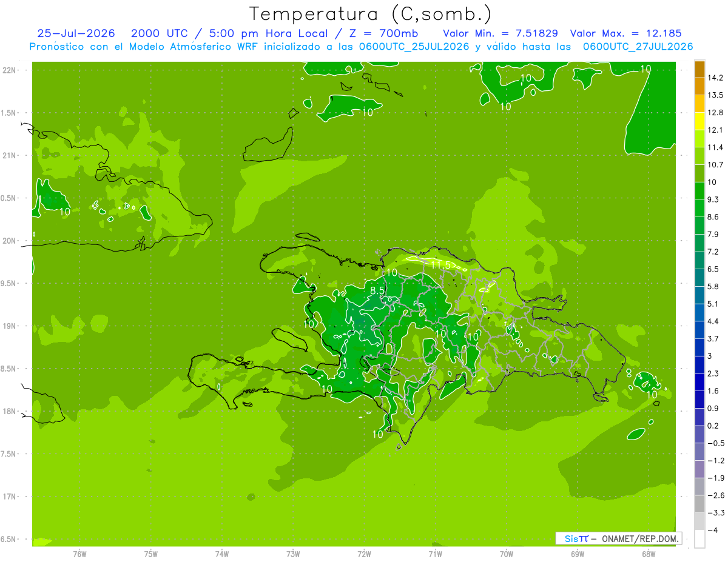Image resolution: width=728 pixels, height=562 pixels.
Task: Click the "3.7" colorbar label
Action: coord(713,338)
